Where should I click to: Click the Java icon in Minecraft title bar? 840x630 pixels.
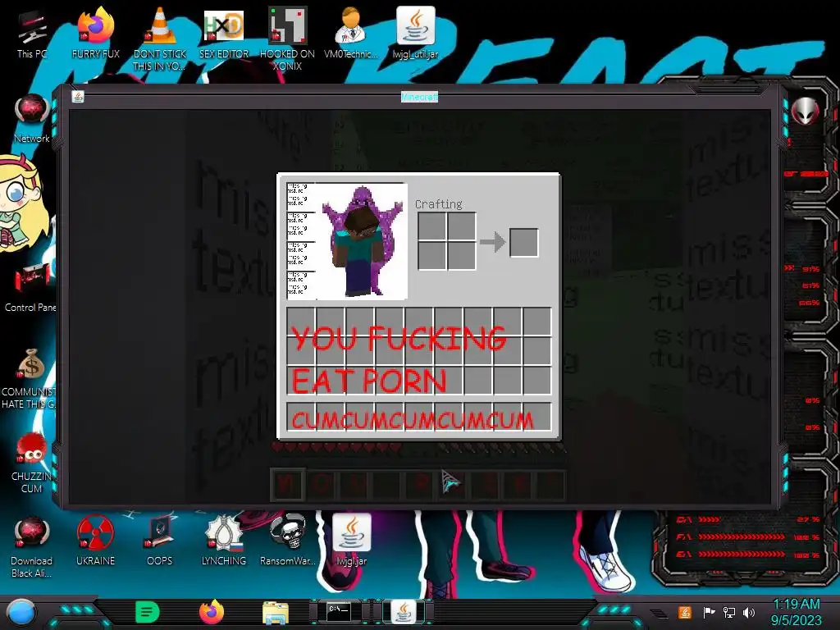tap(78, 97)
